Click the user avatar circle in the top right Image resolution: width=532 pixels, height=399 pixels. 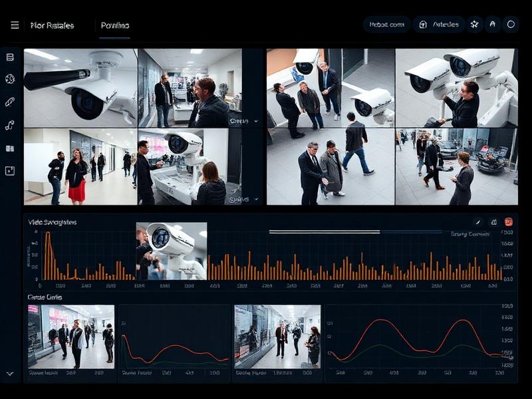click(510, 25)
